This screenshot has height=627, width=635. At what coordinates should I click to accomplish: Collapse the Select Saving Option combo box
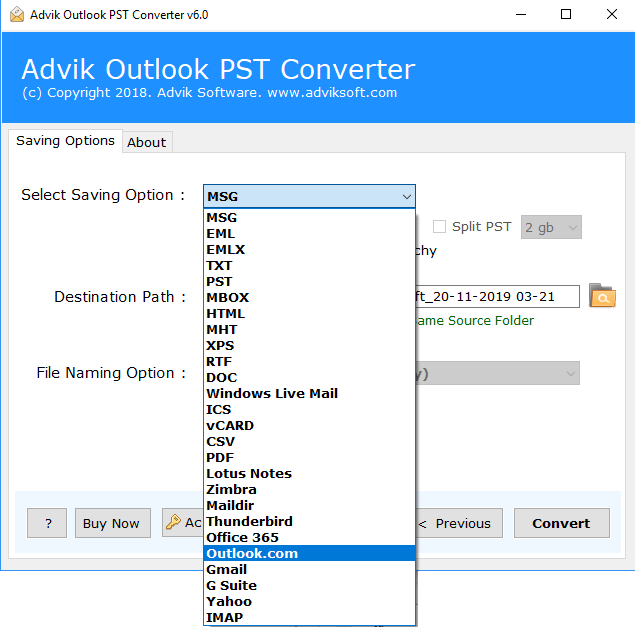coord(309,197)
